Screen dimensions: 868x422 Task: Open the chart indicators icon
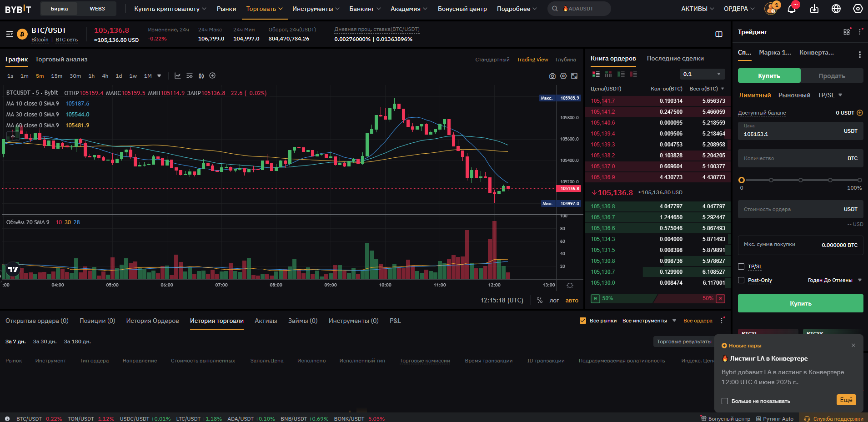click(189, 76)
